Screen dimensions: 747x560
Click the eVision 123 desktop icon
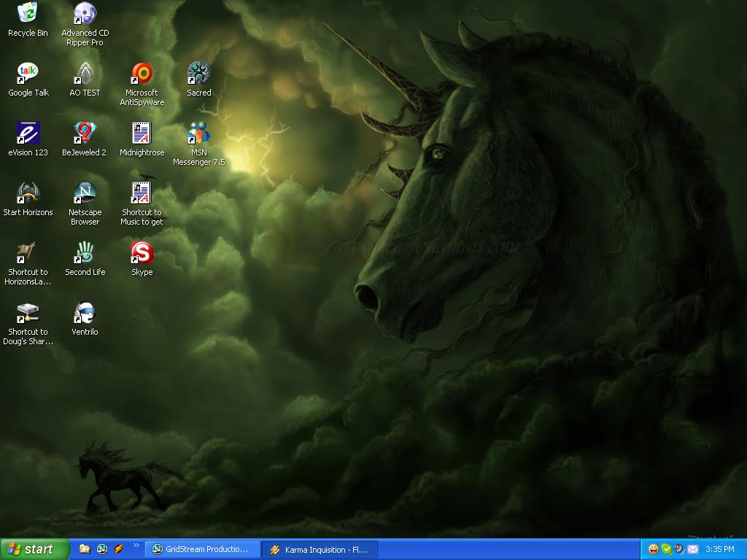point(28,133)
